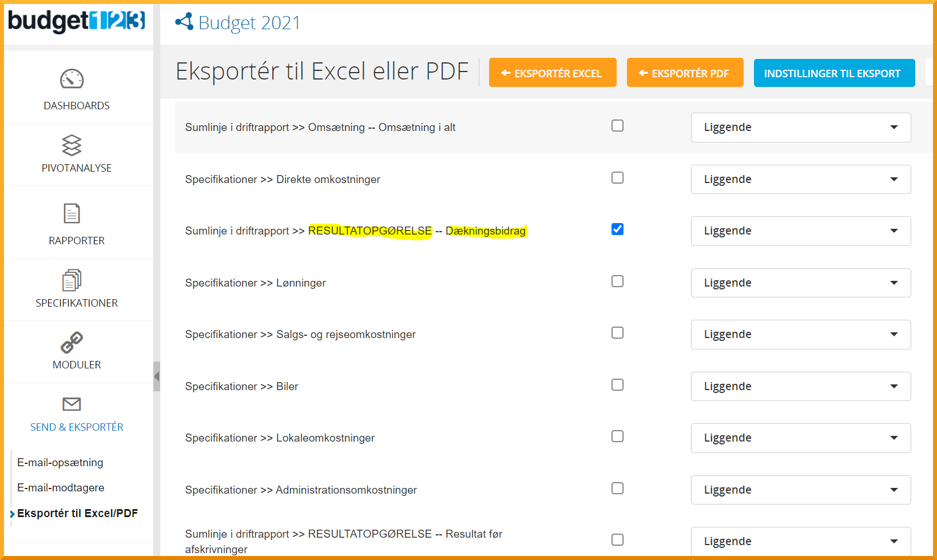Image resolution: width=937 pixels, height=560 pixels.
Task: Click the share icon beside Budget 2021
Action: pyautogui.click(x=184, y=22)
